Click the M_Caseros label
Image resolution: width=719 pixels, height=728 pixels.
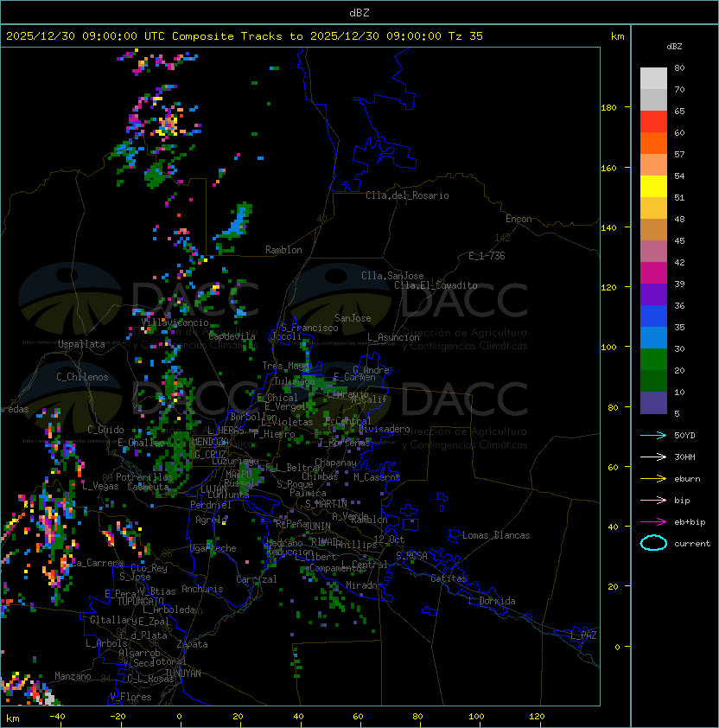377,476
